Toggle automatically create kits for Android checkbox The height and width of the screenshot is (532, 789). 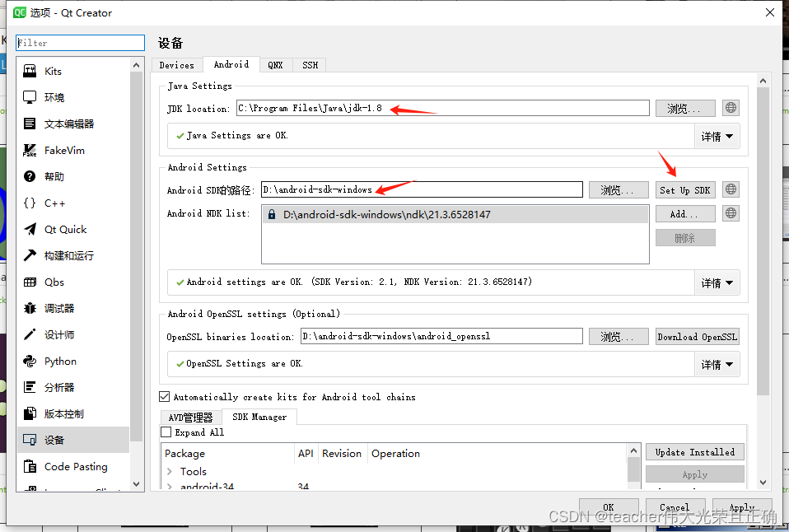tap(165, 397)
